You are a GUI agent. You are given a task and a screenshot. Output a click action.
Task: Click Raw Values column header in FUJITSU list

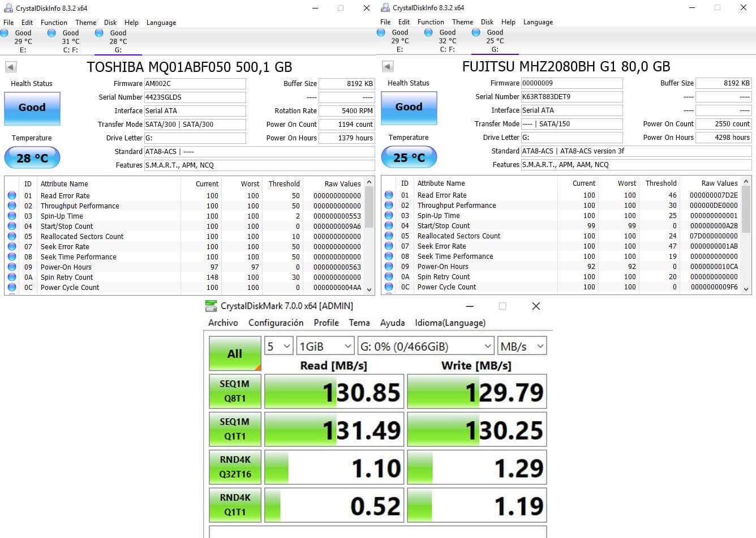(719, 183)
